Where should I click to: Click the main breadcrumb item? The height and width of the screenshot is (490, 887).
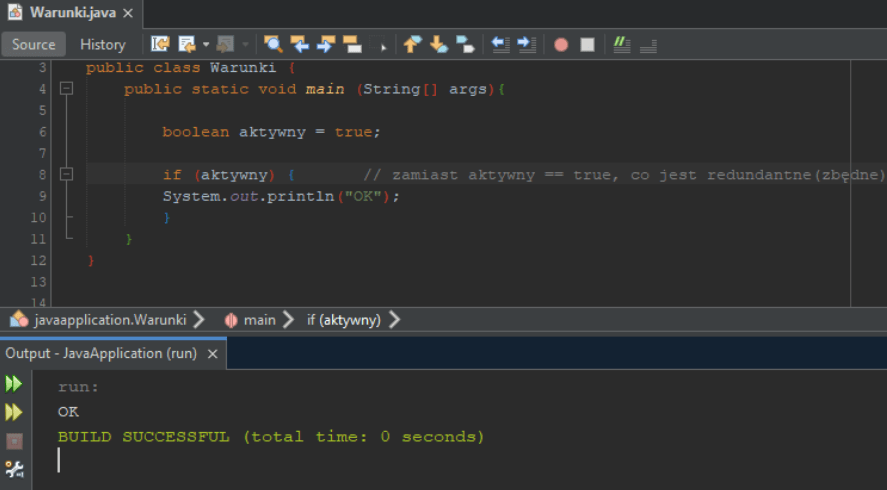(259, 320)
